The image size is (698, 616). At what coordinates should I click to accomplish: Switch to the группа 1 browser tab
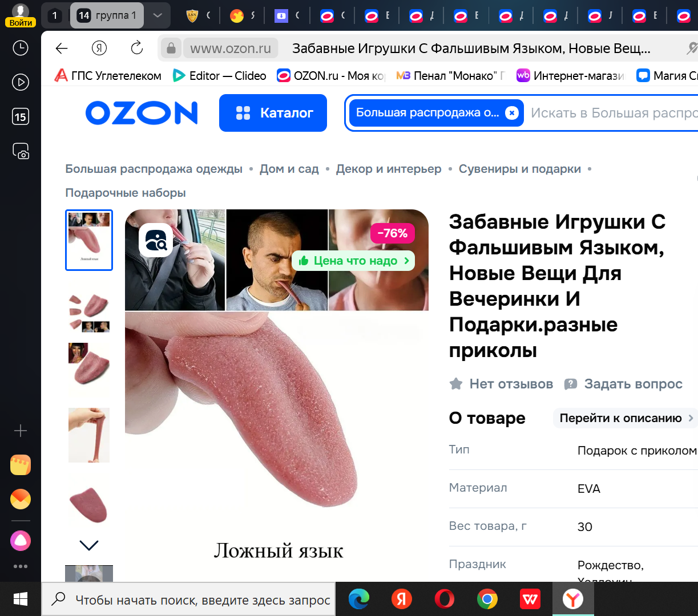107,15
